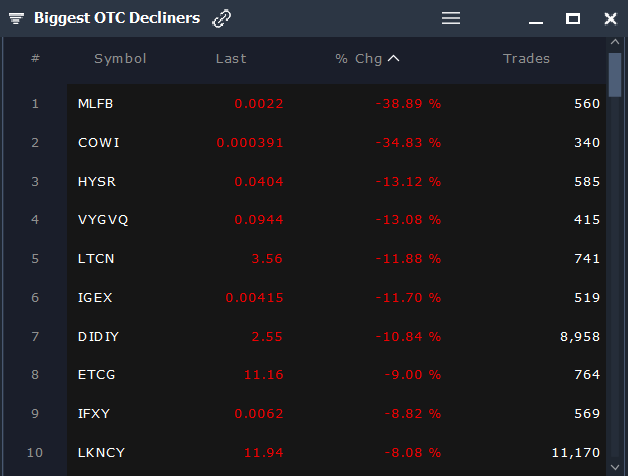Screen dimensions: 628x476
Task: Sort the table by Symbol column
Action: 120,58
